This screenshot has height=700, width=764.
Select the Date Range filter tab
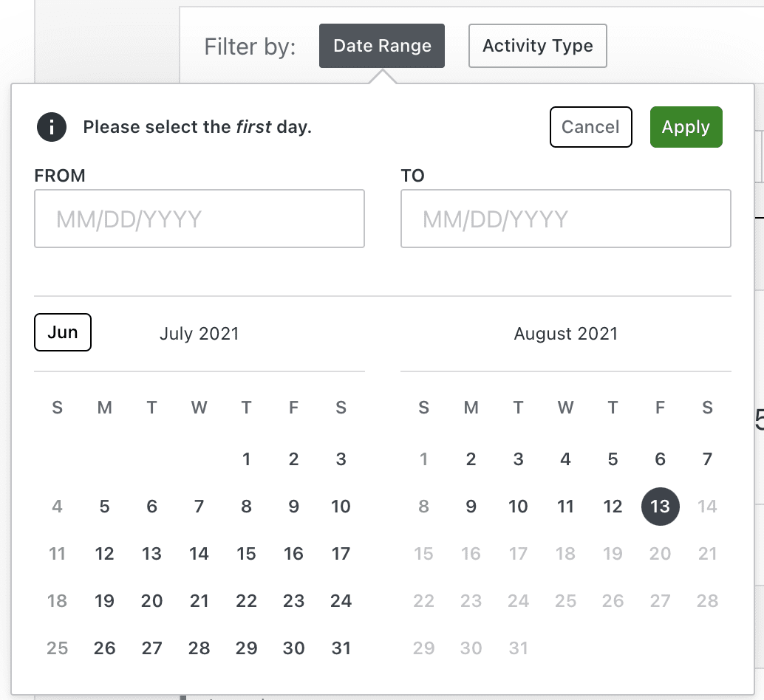(x=381, y=45)
